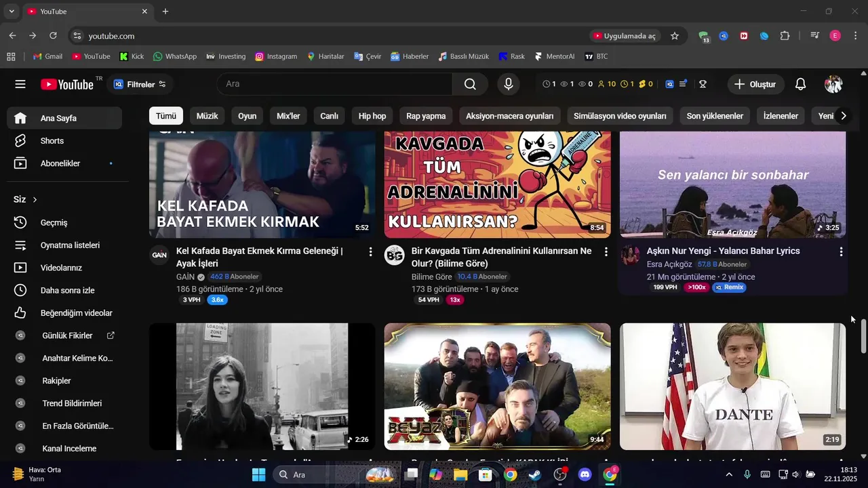Open options menu for Kel Kafada video
868x488 pixels.
click(x=370, y=251)
